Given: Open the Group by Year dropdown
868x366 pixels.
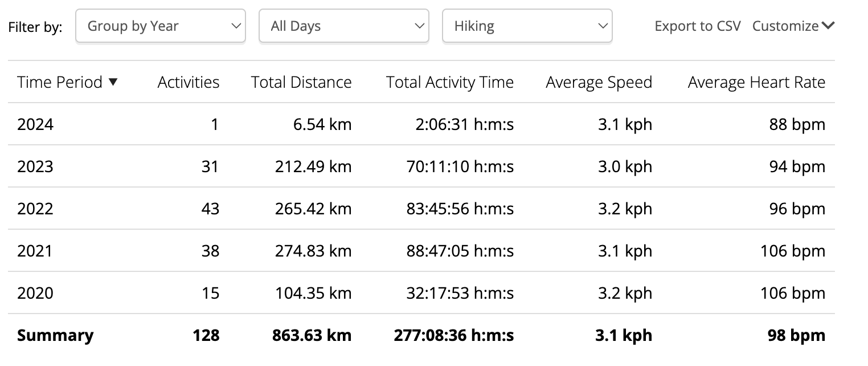Looking at the screenshot, I should [x=161, y=26].
